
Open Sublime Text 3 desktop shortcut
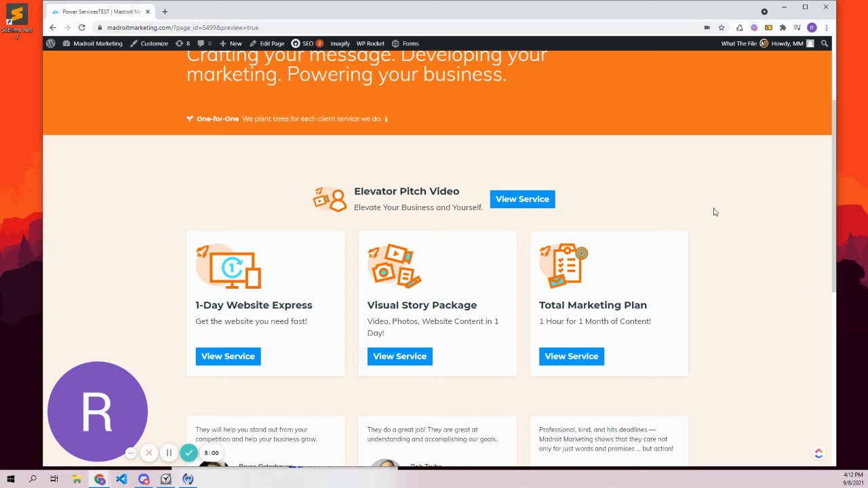pos(17,21)
